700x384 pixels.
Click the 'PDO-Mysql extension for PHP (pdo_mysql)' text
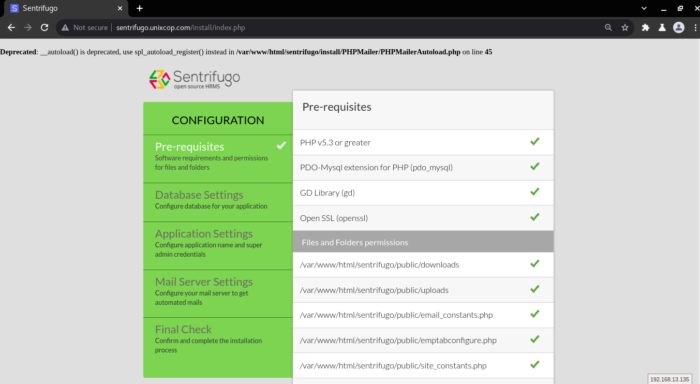[376, 167]
